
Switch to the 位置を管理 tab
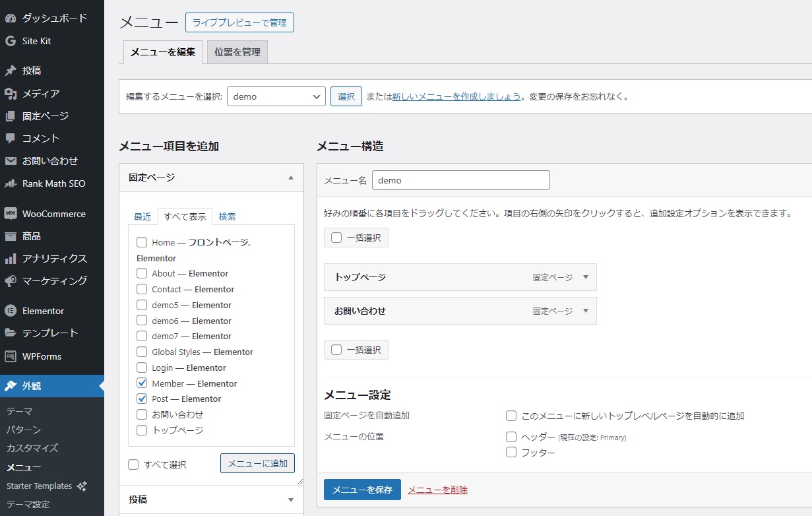[x=237, y=52]
